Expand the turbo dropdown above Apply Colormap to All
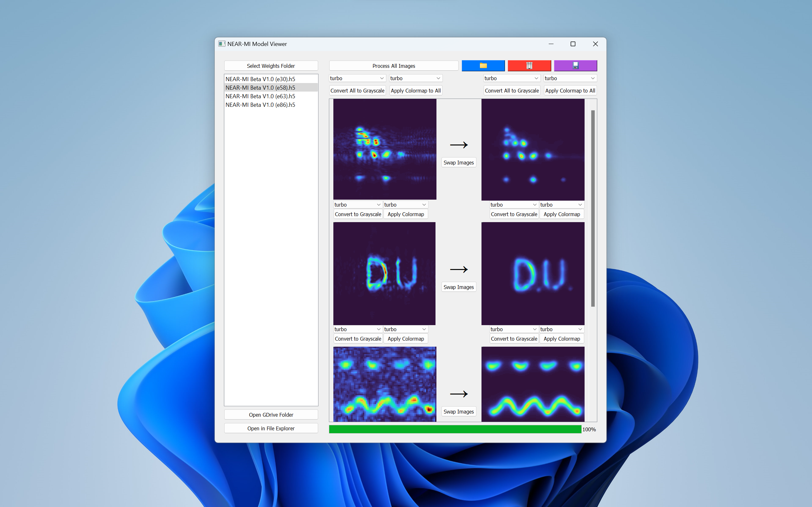Viewport: 812px width, 507px height. click(570, 78)
